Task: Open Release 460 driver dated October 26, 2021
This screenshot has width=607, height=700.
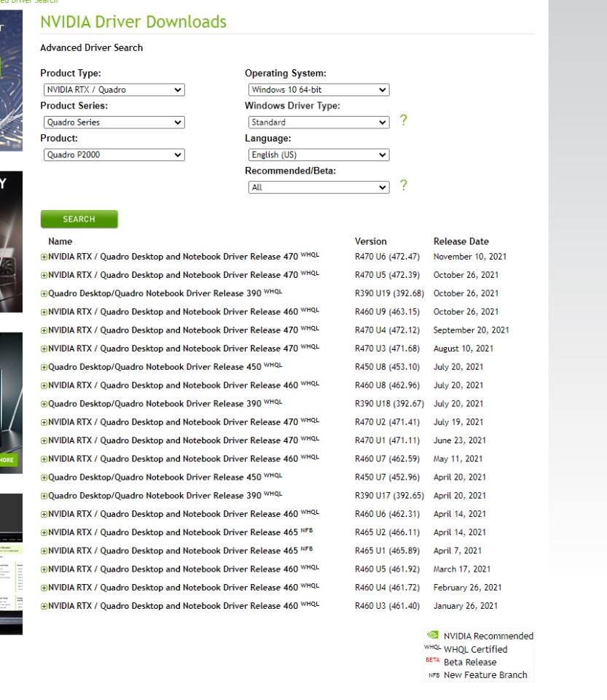Action: (173, 311)
